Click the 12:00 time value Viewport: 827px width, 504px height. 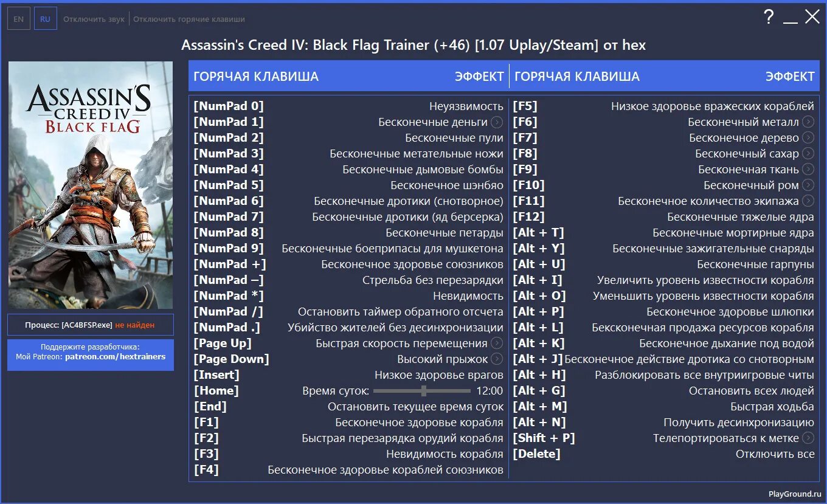490,391
